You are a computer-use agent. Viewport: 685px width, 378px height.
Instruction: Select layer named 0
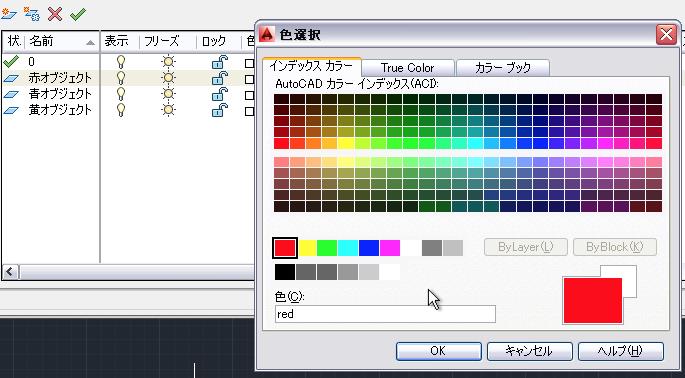click(31, 62)
